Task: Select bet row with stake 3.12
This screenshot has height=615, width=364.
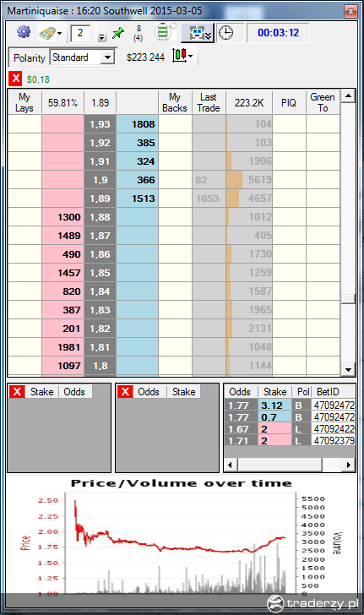Action: pos(290,405)
